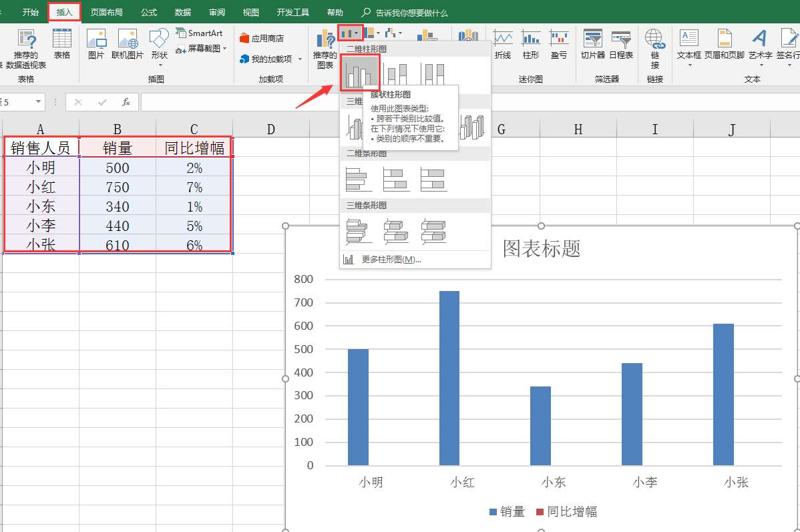Viewport: 800px width, 532px height.
Task: Select the clustered column chart thumbnail
Action: [x=360, y=73]
